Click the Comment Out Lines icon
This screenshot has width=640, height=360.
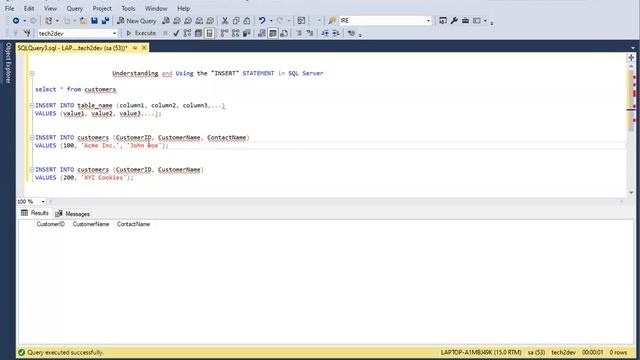299,33
